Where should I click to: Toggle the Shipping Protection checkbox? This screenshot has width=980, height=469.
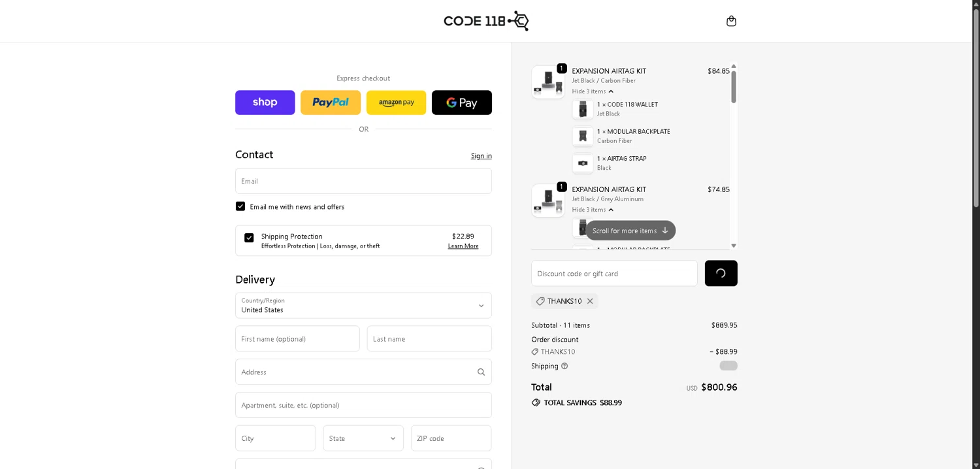coord(249,238)
